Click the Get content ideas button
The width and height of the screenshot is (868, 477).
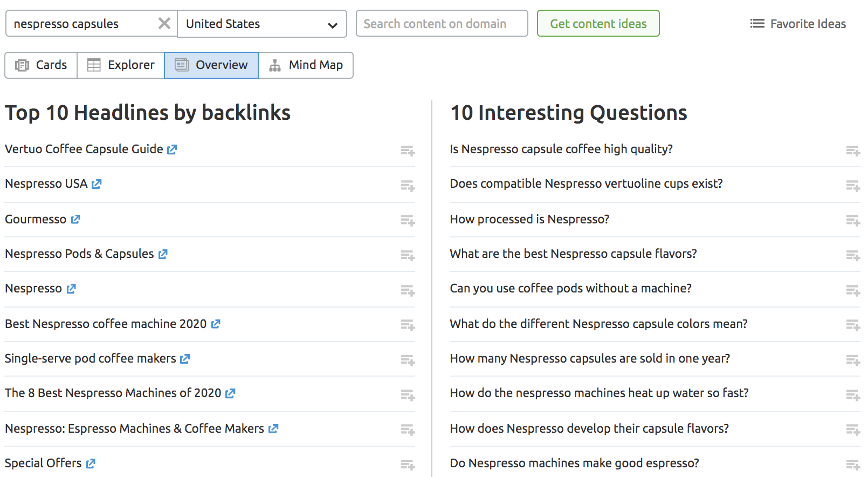tap(598, 24)
